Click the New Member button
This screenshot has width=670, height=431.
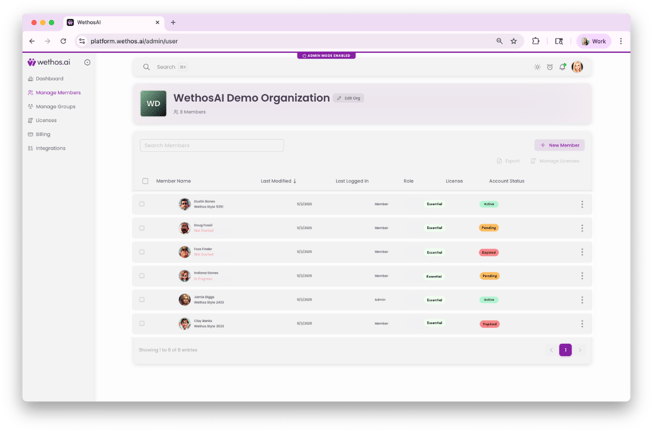559,145
